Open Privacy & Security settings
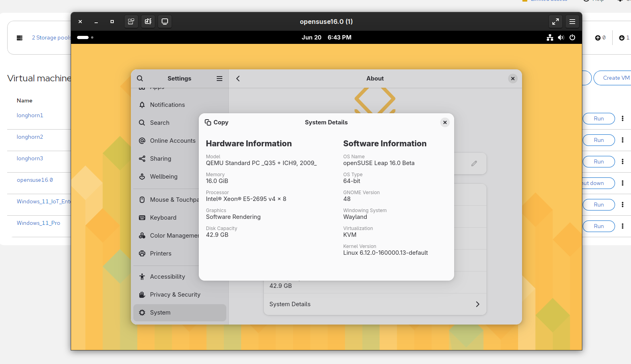Image resolution: width=631 pixels, height=364 pixels. [x=180, y=295]
